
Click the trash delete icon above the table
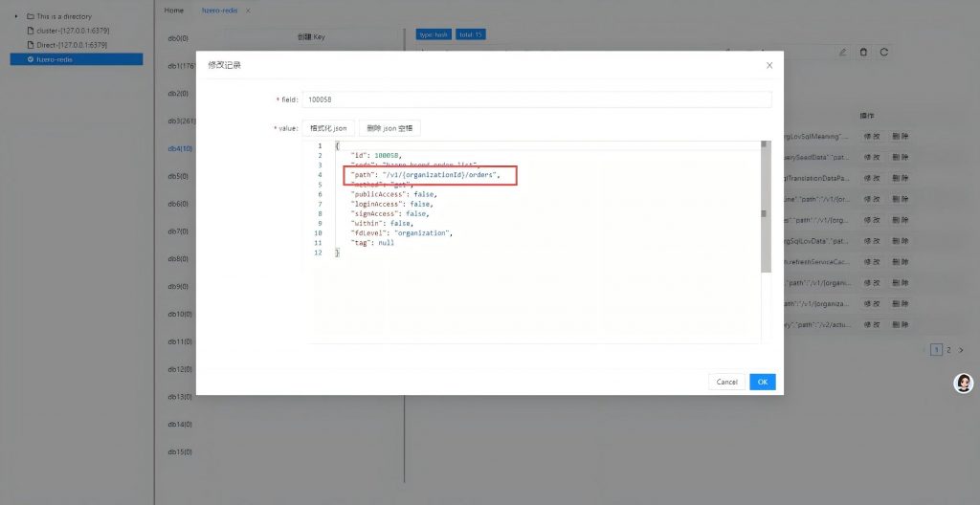click(x=863, y=52)
